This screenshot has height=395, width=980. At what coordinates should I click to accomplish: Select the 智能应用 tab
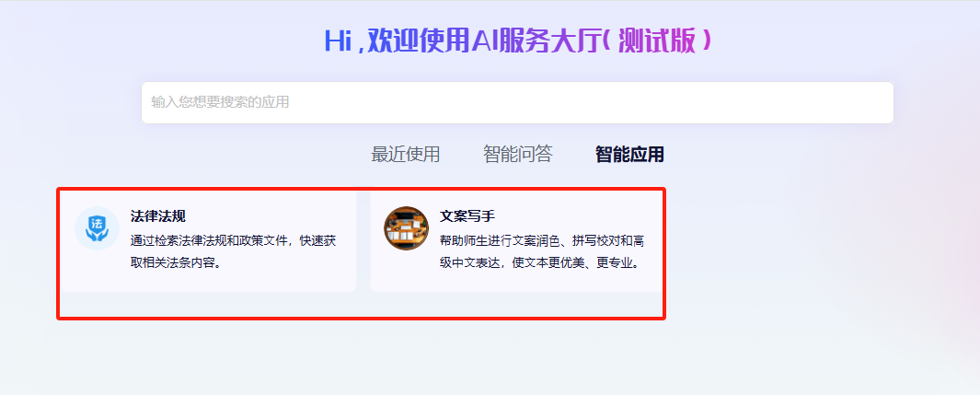(x=629, y=154)
